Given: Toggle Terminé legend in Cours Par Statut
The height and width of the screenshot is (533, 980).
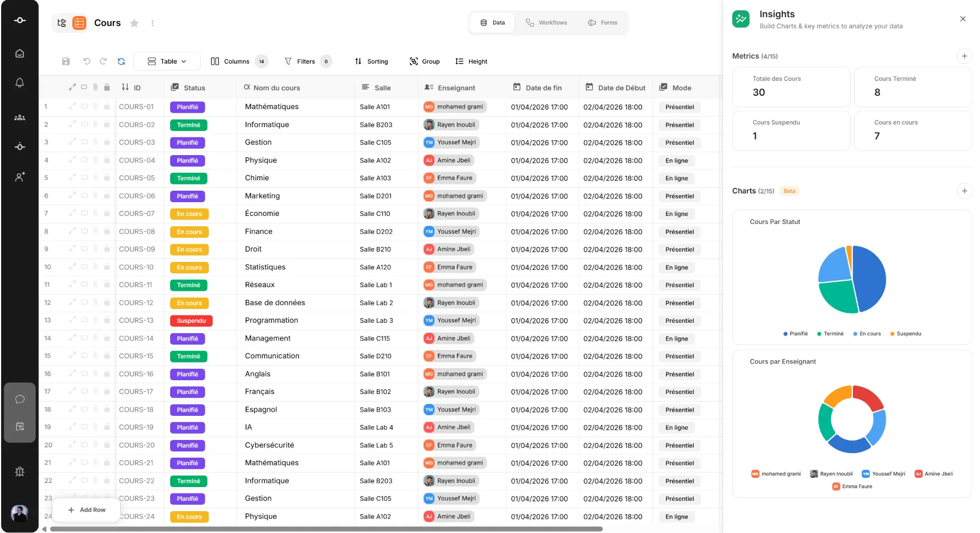Looking at the screenshot, I should tap(831, 334).
